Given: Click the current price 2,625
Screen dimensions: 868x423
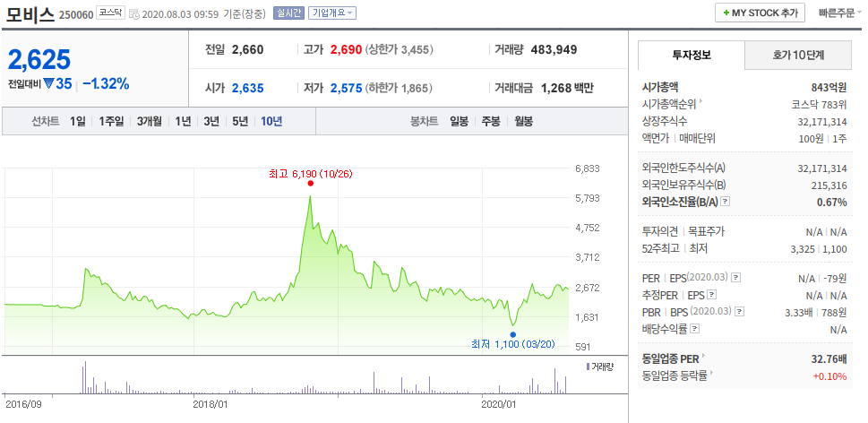Looking at the screenshot, I should coord(39,59).
